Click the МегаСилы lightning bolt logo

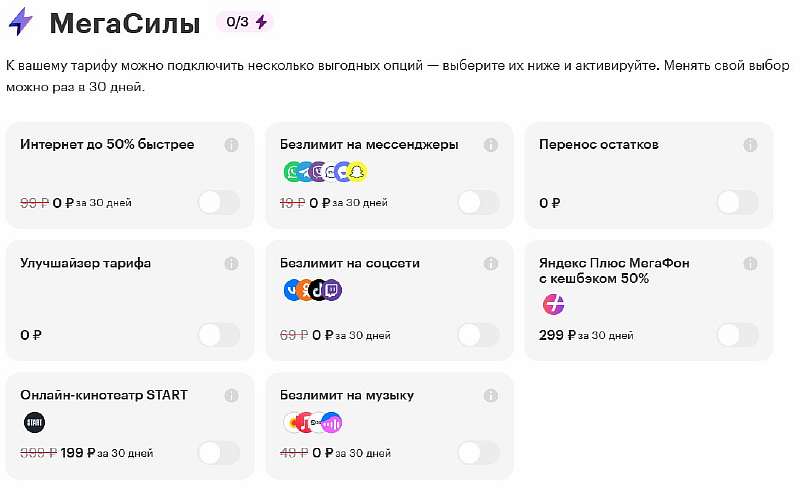pos(20,22)
